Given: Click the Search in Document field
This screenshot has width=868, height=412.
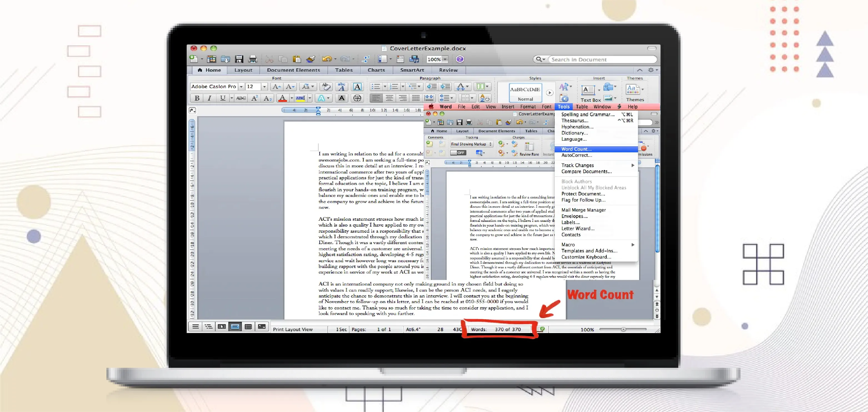Looking at the screenshot, I should (x=600, y=60).
